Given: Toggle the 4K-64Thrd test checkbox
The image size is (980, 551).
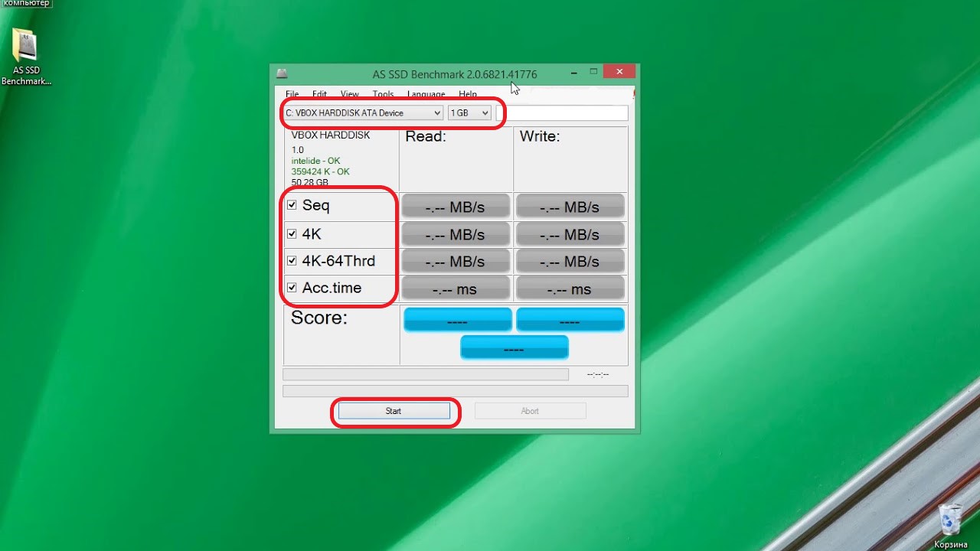Looking at the screenshot, I should [x=292, y=261].
